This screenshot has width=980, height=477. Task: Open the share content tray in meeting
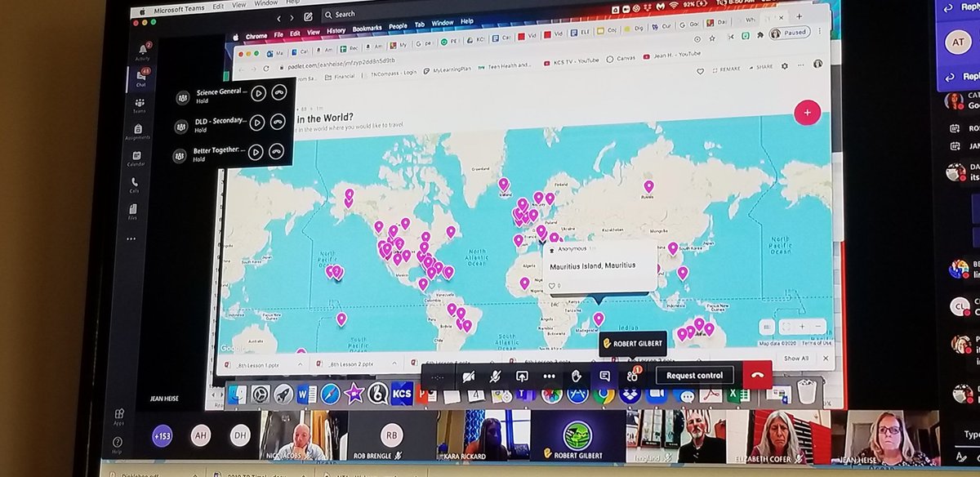click(522, 376)
